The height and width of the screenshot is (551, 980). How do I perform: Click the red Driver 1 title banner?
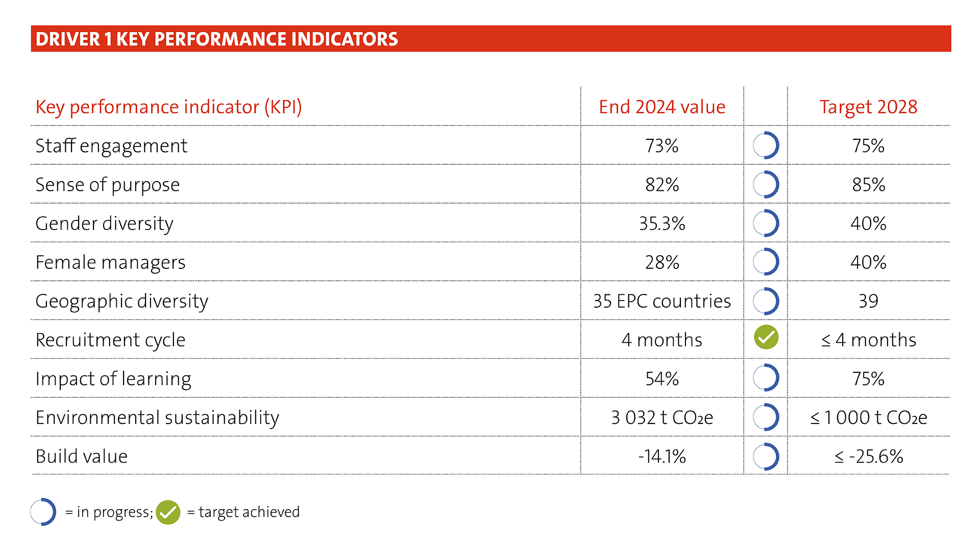point(491,39)
